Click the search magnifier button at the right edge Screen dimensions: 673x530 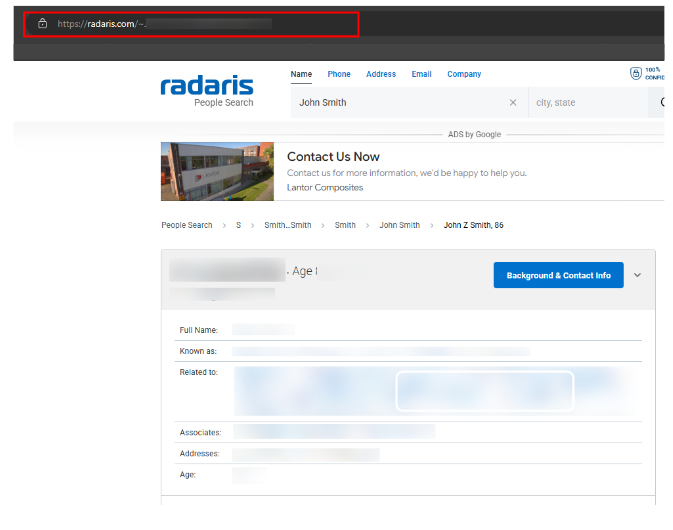click(663, 102)
